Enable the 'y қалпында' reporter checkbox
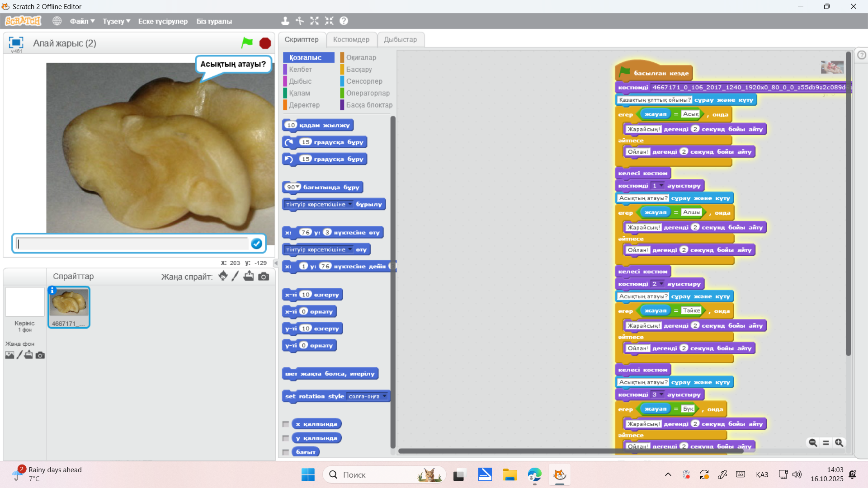This screenshot has height=488, width=868. (x=286, y=438)
